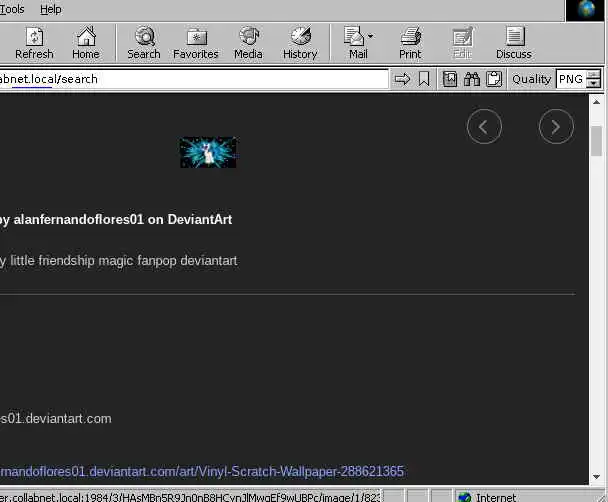This screenshot has width=608, height=502.
Task: Click the scrollbar up arrow
Action: pyautogui.click(x=596, y=102)
